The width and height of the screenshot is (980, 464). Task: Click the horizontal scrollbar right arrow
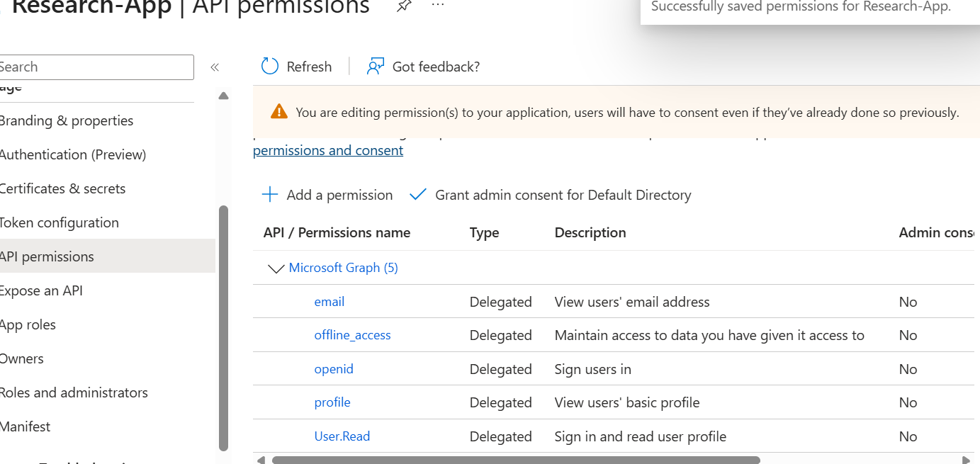click(966, 460)
